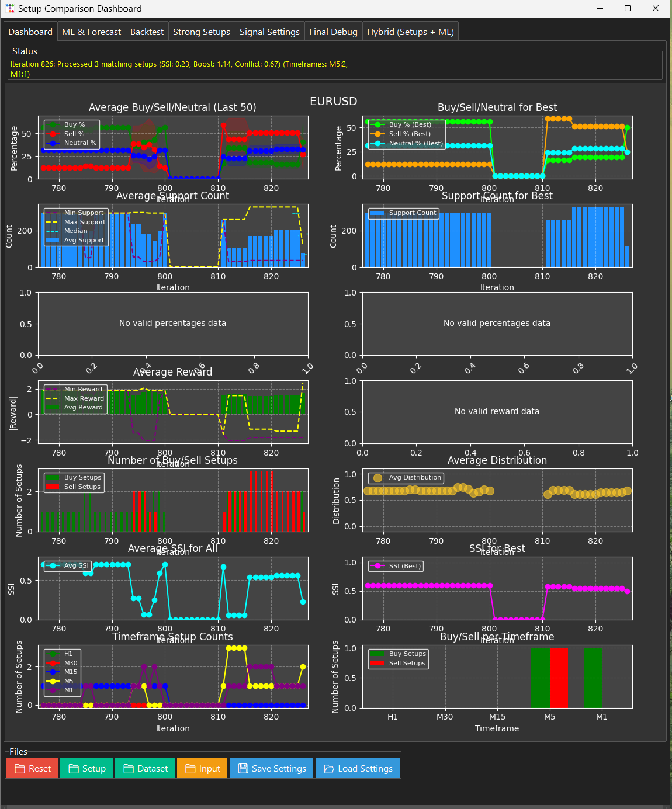672x809 pixels.
Task: Click the 'Average Support Count' chart title
Action: coord(172,196)
